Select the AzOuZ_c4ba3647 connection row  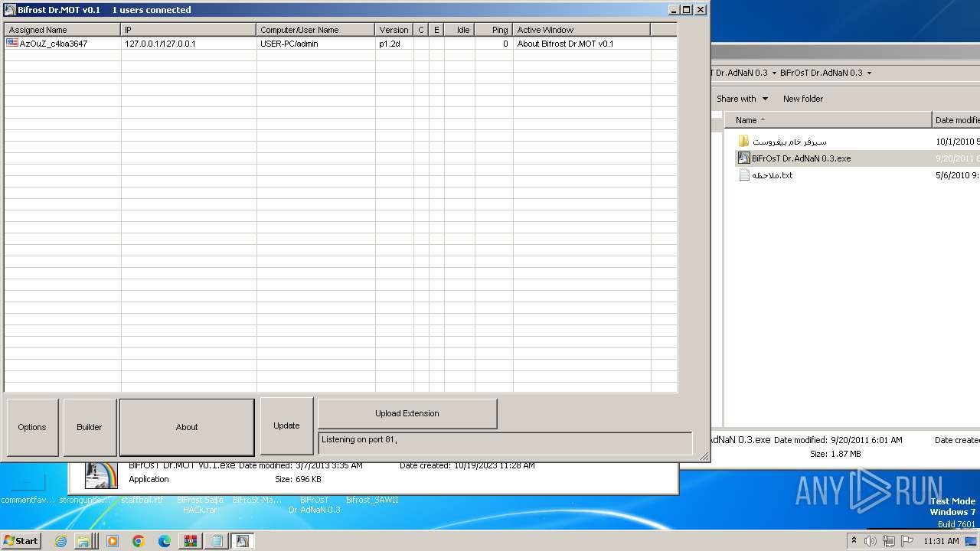pyautogui.click(x=341, y=44)
